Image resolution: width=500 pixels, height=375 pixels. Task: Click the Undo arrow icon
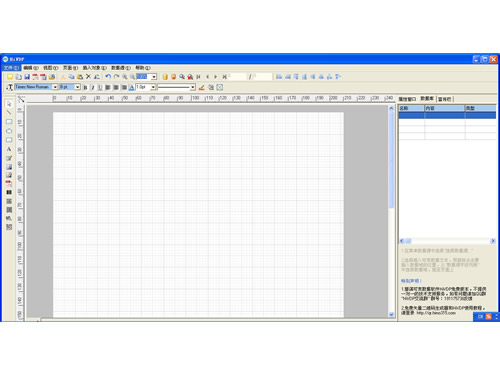(x=108, y=77)
